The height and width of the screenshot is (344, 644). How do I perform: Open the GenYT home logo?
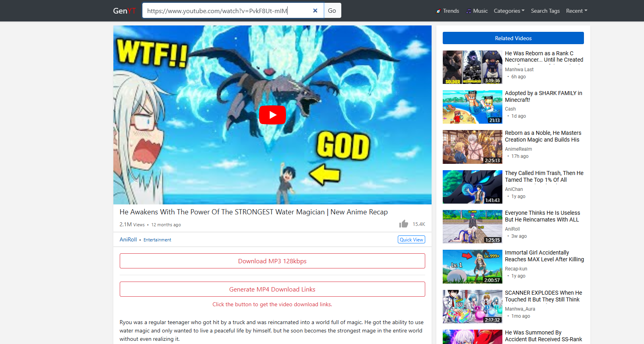(x=125, y=11)
